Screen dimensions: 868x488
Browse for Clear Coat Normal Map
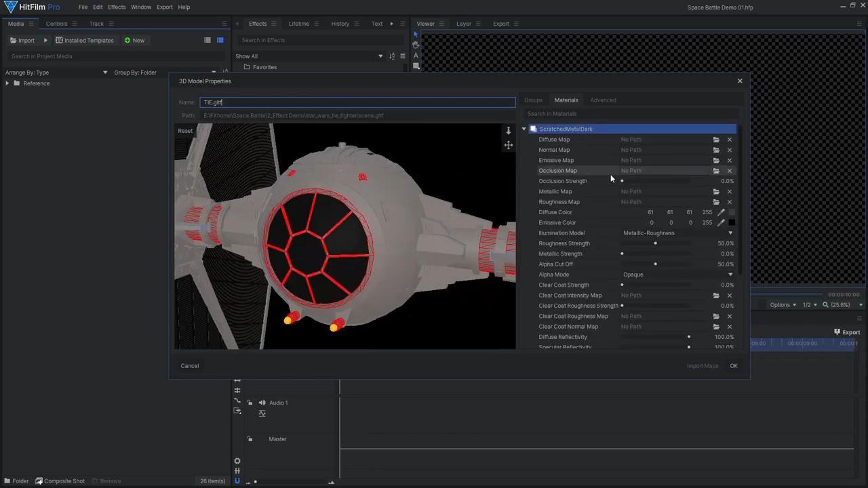tap(716, 327)
